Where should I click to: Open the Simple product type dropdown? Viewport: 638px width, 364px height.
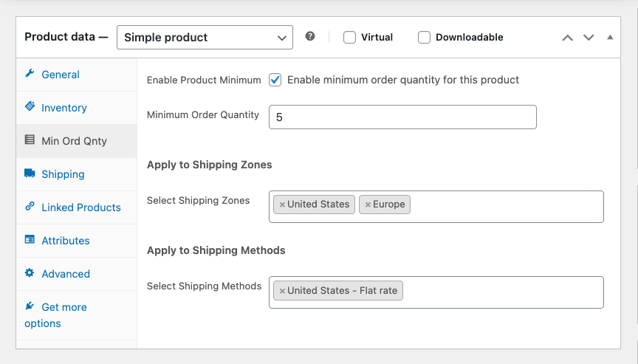pos(205,37)
